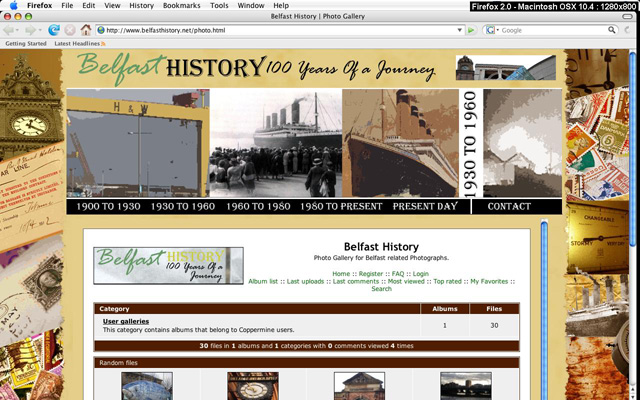Open the clock photo thumbnail in Random files
The width and height of the screenshot is (640, 400).
click(x=252, y=386)
